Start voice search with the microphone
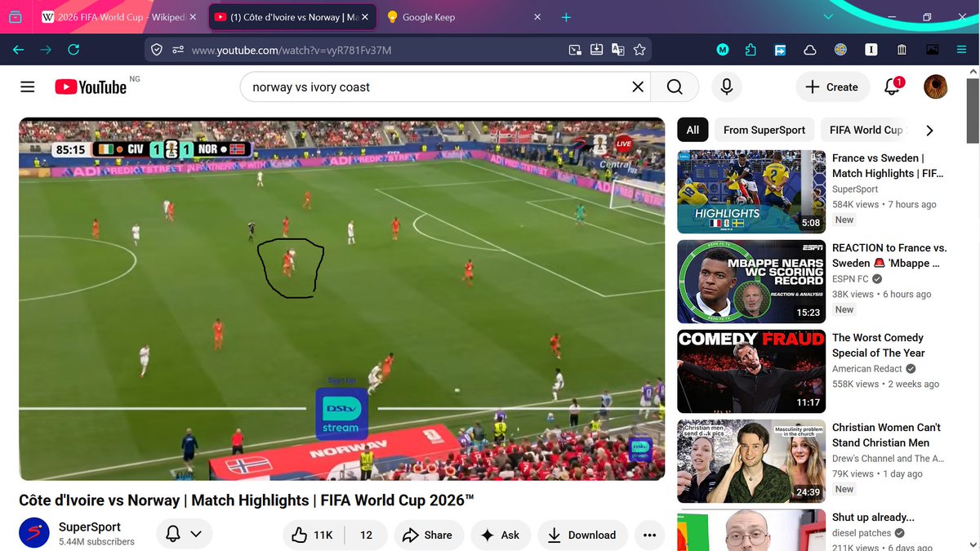Image resolution: width=980 pixels, height=551 pixels. point(726,87)
